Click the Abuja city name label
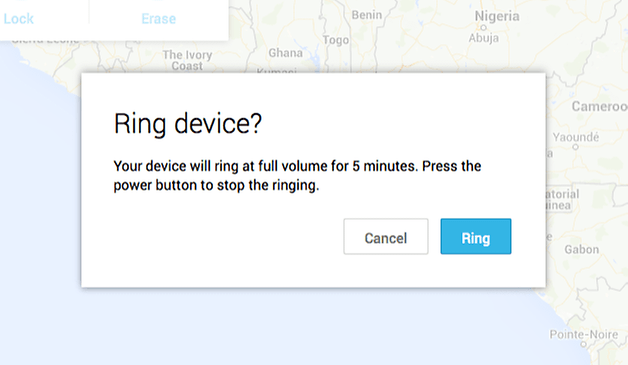The height and width of the screenshot is (365, 628). tap(484, 38)
